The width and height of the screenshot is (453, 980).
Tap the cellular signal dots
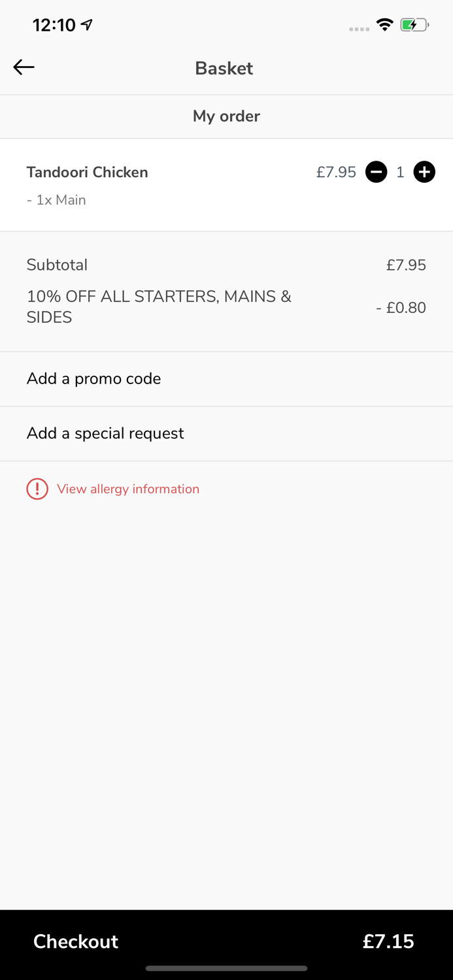359,29
